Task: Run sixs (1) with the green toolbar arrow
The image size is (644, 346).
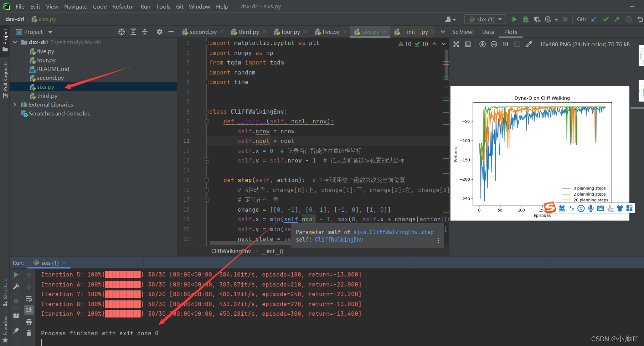Action: 514,19
